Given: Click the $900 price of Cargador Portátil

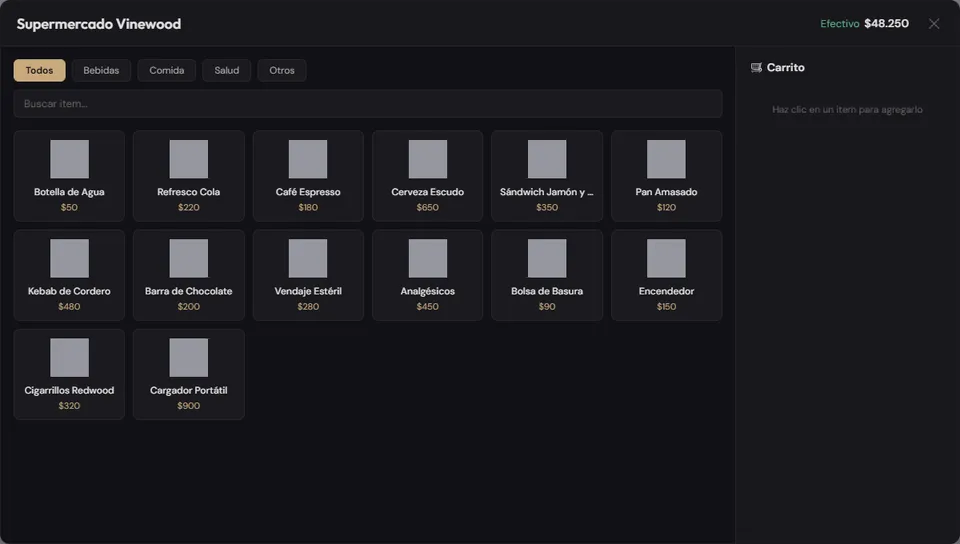Looking at the screenshot, I should (189, 406).
